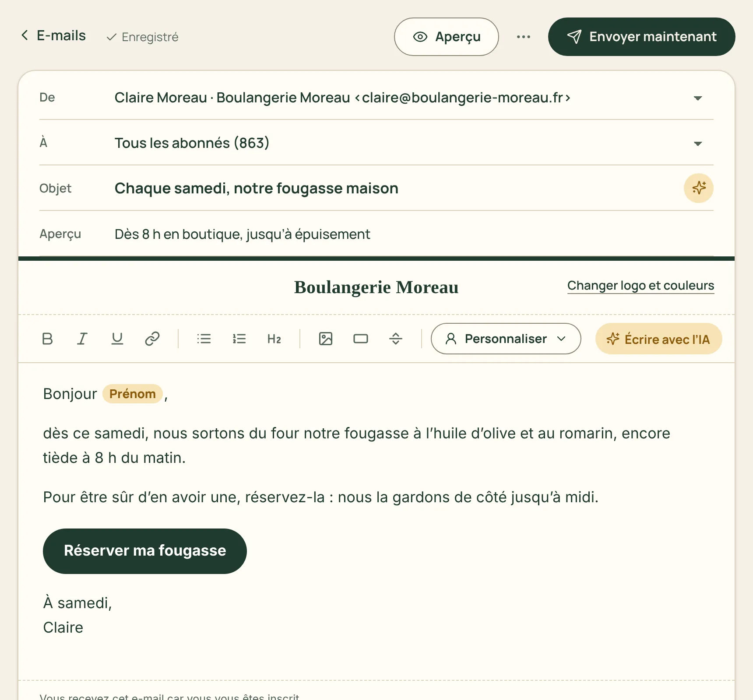Insert a hyperlink
The width and height of the screenshot is (753, 700).
click(152, 339)
